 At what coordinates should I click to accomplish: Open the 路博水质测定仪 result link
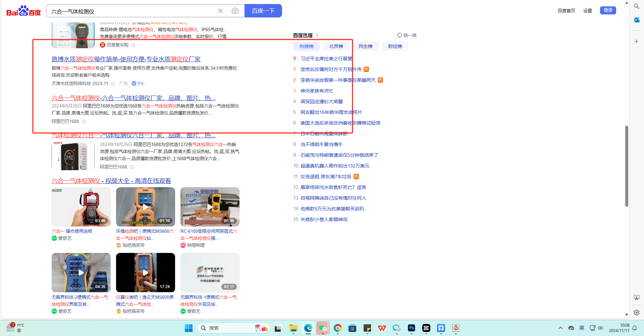126,59
